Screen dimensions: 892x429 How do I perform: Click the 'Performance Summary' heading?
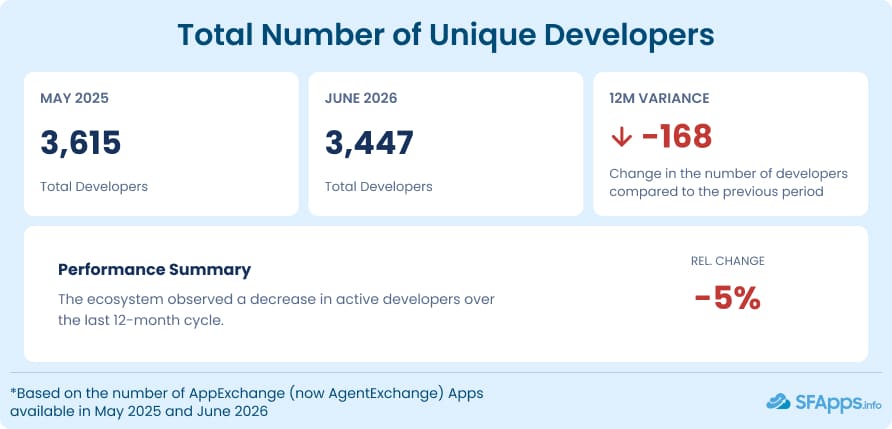[155, 270]
